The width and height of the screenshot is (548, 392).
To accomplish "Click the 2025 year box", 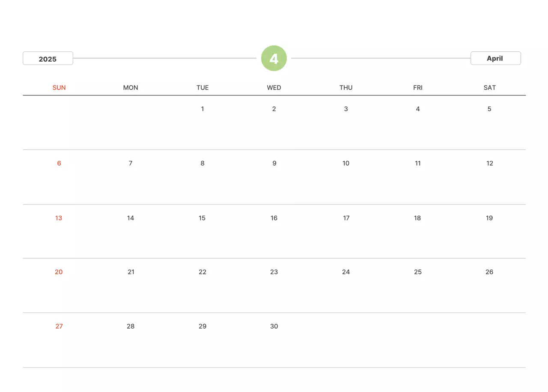I will tap(48, 59).
